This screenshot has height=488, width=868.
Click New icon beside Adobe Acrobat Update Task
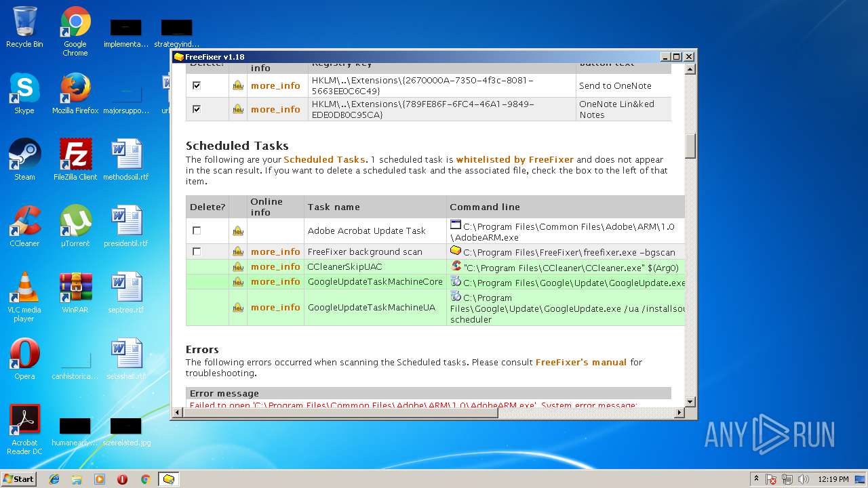pyautogui.click(x=238, y=231)
